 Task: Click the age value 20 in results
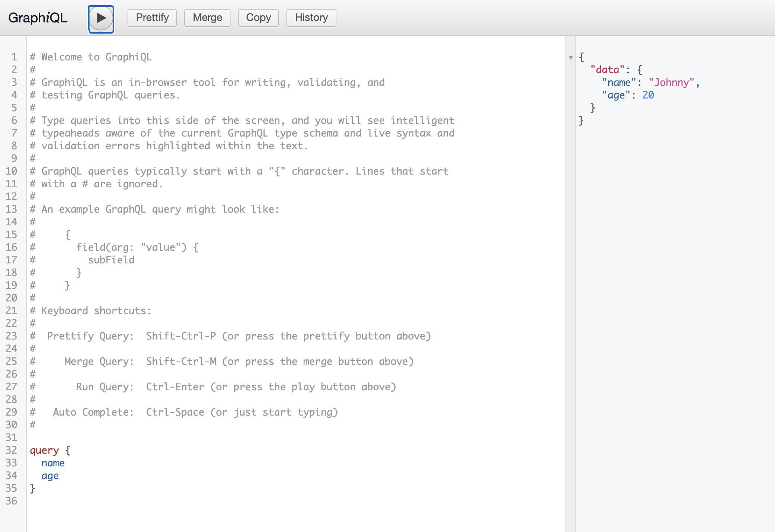[648, 95]
